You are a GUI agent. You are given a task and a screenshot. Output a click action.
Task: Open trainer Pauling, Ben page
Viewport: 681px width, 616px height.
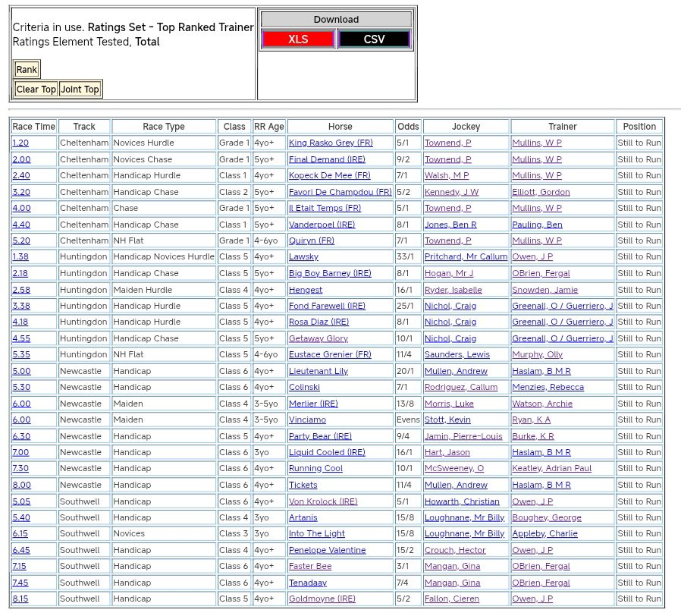click(537, 225)
